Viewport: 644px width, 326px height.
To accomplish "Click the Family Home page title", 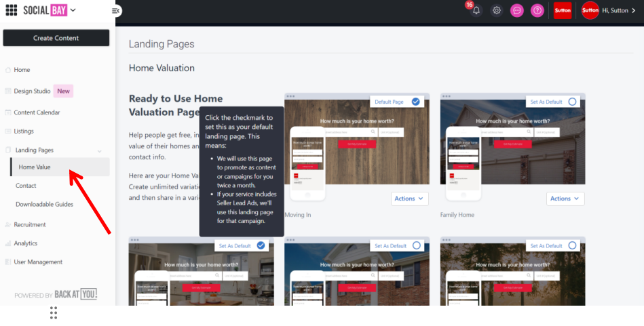I will pos(457,215).
